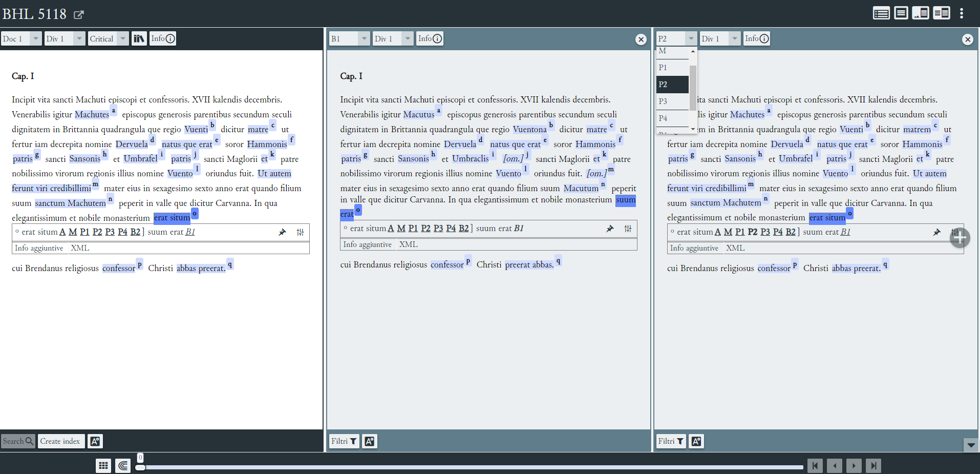The width and height of the screenshot is (980, 474).
Task: Open font size control in B1 panel
Action: coord(370,441)
